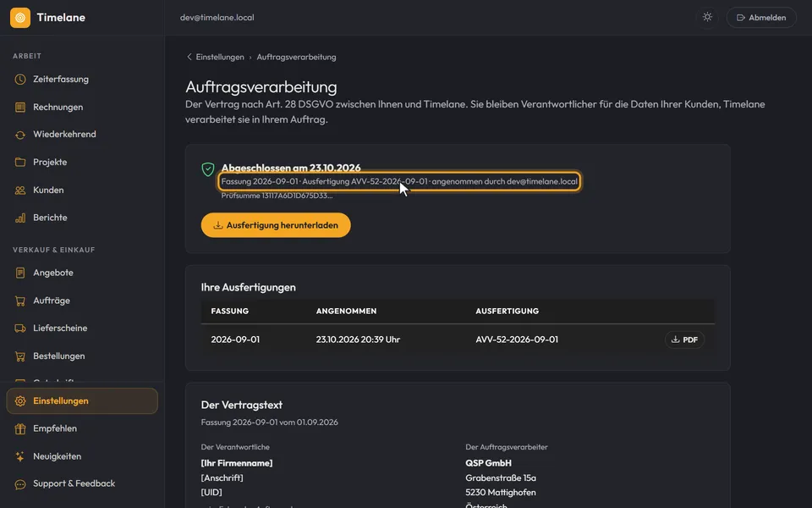Click AUSFERTIGUNG column header

tap(507, 311)
